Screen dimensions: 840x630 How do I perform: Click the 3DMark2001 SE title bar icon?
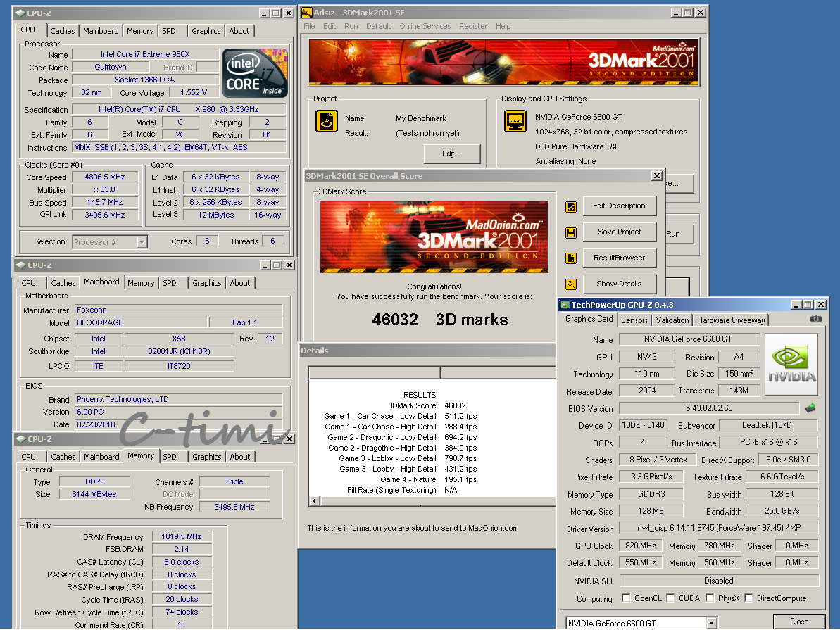click(306, 13)
